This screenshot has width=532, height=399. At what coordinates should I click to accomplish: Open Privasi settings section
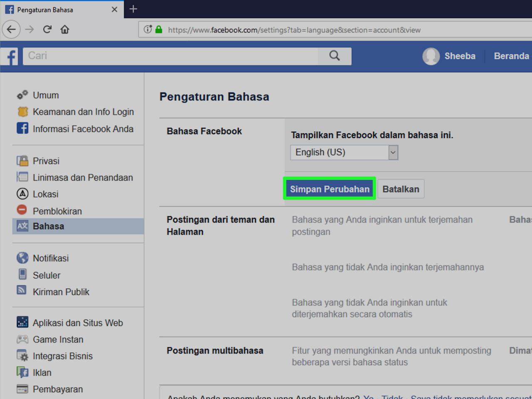point(46,161)
